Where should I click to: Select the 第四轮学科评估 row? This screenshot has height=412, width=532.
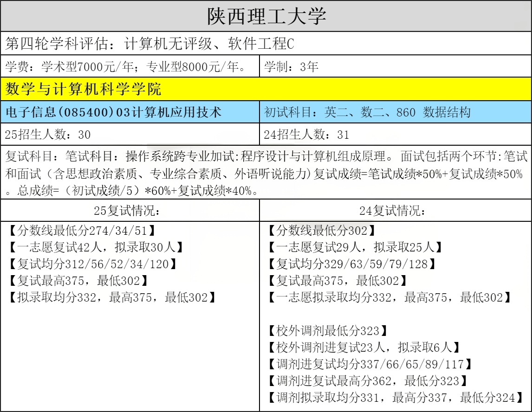[149, 44]
